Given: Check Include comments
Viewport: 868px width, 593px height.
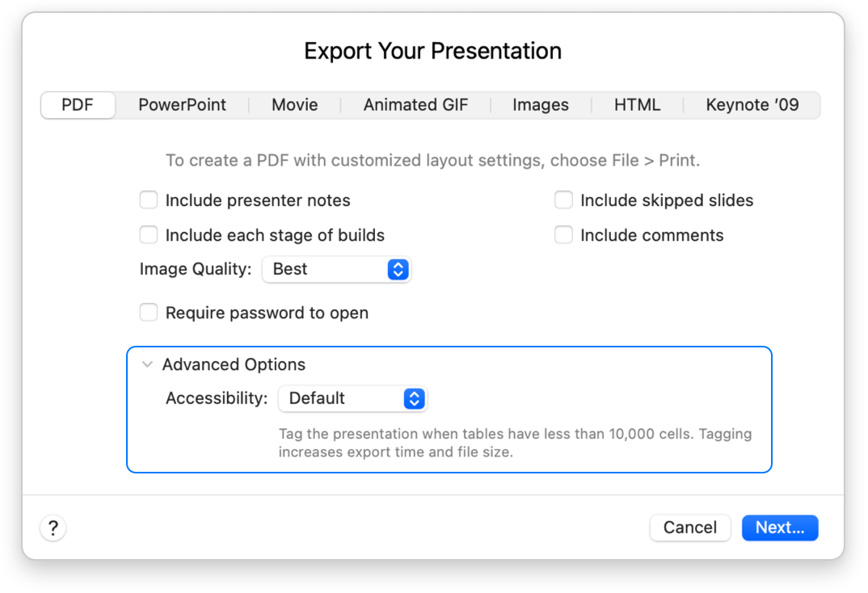Looking at the screenshot, I should (x=563, y=234).
